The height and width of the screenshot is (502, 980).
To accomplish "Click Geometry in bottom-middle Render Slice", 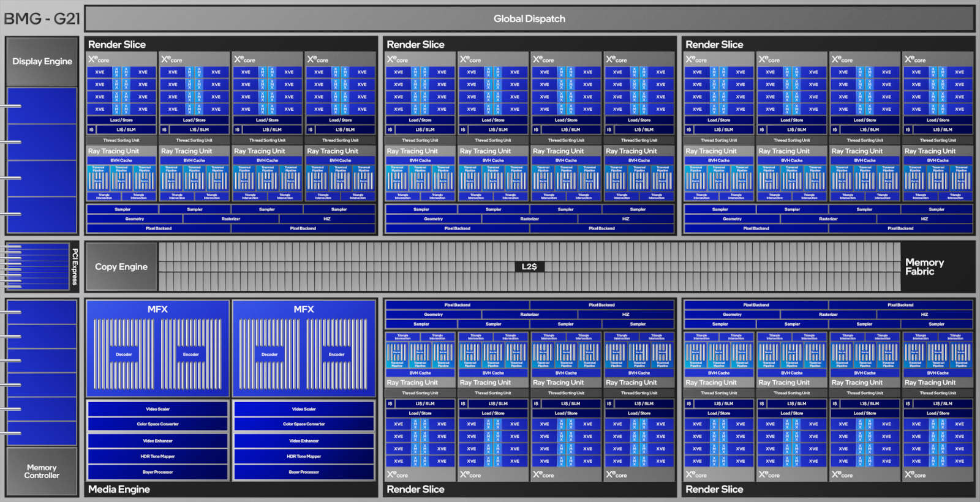I will click(433, 315).
